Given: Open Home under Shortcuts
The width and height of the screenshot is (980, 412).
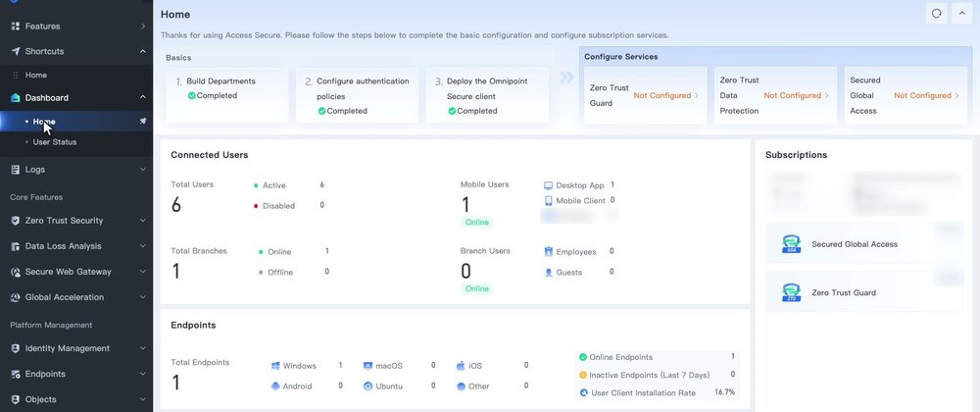Looking at the screenshot, I should [x=76, y=75].
